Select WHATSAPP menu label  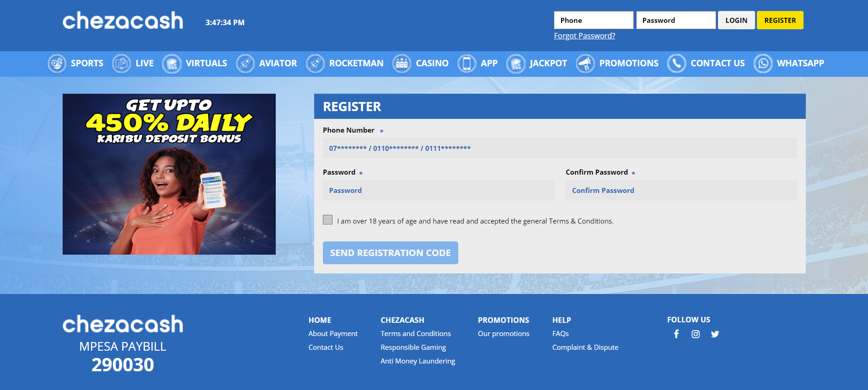[x=800, y=63]
